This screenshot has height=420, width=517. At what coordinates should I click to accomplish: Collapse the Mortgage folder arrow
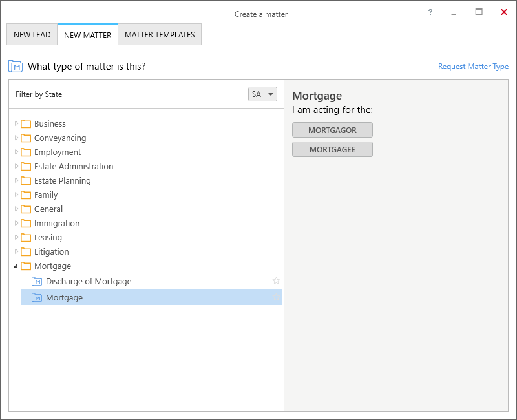16,266
